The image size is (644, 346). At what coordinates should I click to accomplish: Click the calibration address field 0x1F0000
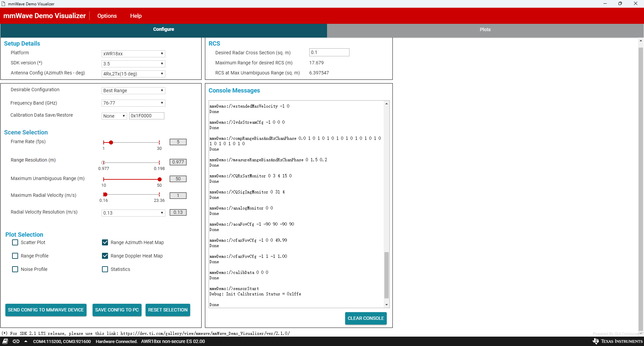(147, 116)
